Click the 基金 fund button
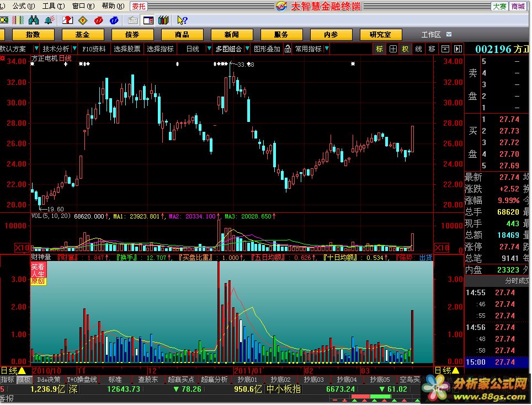This screenshot has height=405, width=532. pos(82,34)
